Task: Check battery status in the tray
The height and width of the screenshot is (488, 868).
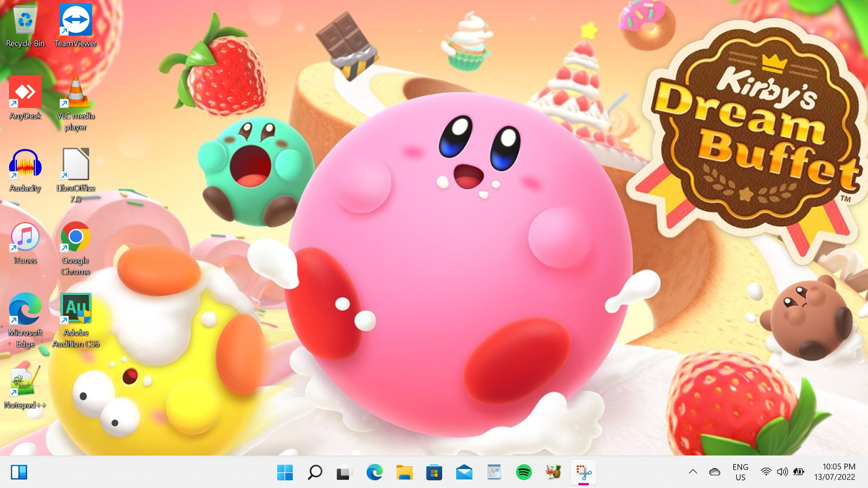Action: pyautogui.click(x=799, y=472)
